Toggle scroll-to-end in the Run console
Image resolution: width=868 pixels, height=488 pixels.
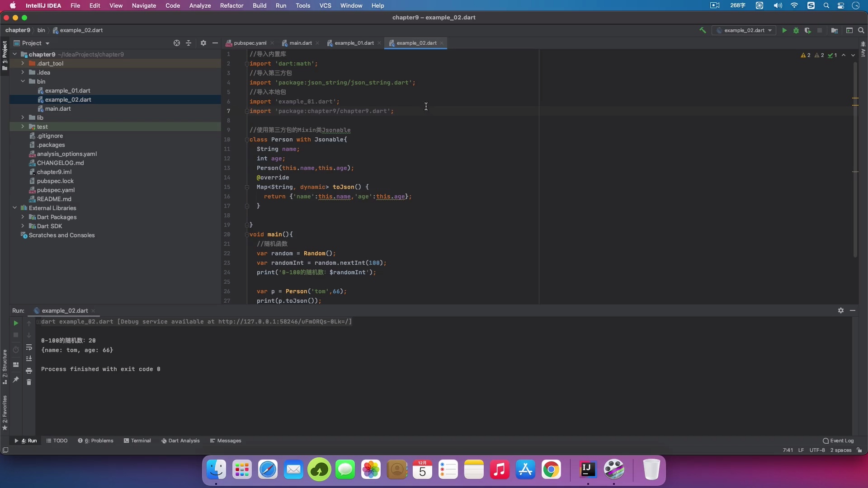29,359
